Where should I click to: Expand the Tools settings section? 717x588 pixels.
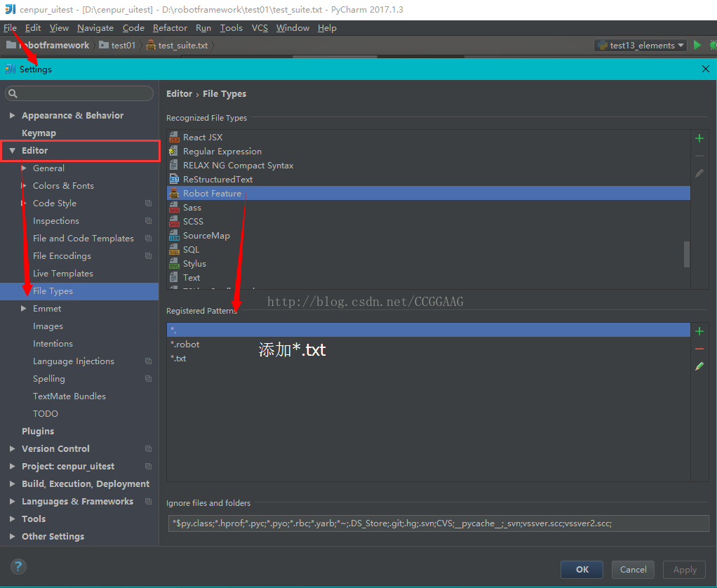pyautogui.click(x=13, y=519)
